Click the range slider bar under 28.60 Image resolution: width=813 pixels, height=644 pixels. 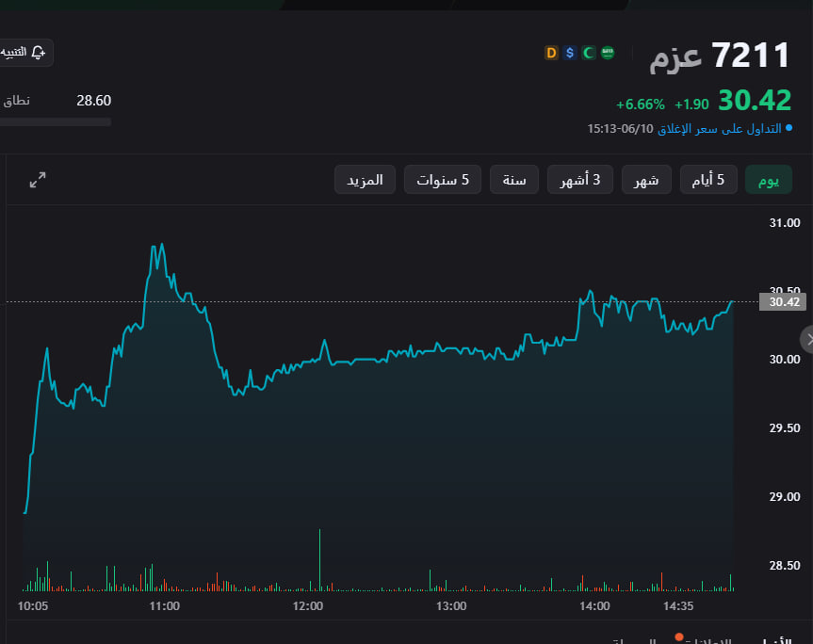click(56, 122)
